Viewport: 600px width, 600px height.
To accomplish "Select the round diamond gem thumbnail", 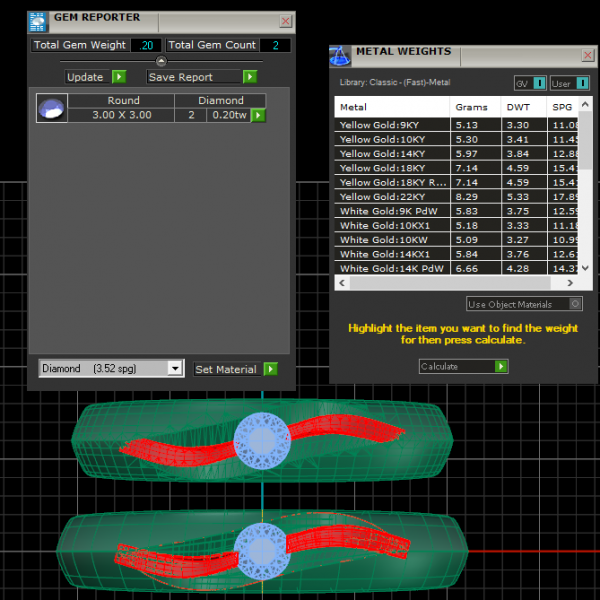I will pos(51,108).
